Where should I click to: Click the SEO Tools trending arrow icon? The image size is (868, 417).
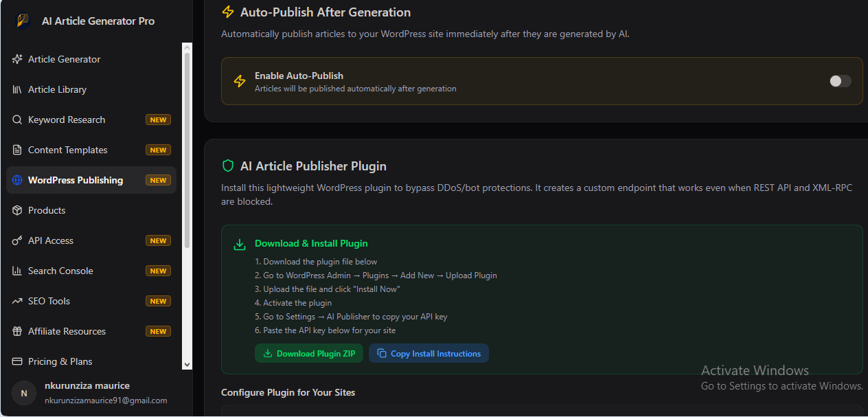(x=17, y=301)
